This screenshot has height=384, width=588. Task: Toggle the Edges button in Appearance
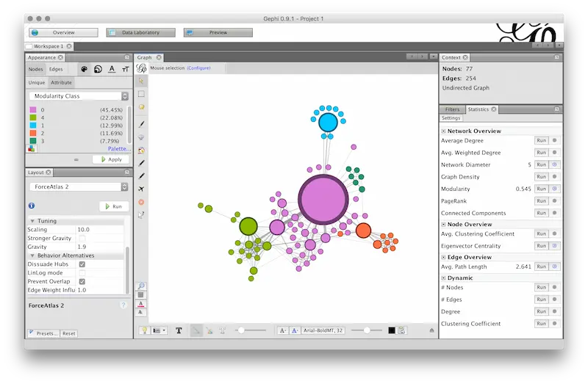[x=56, y=69]
